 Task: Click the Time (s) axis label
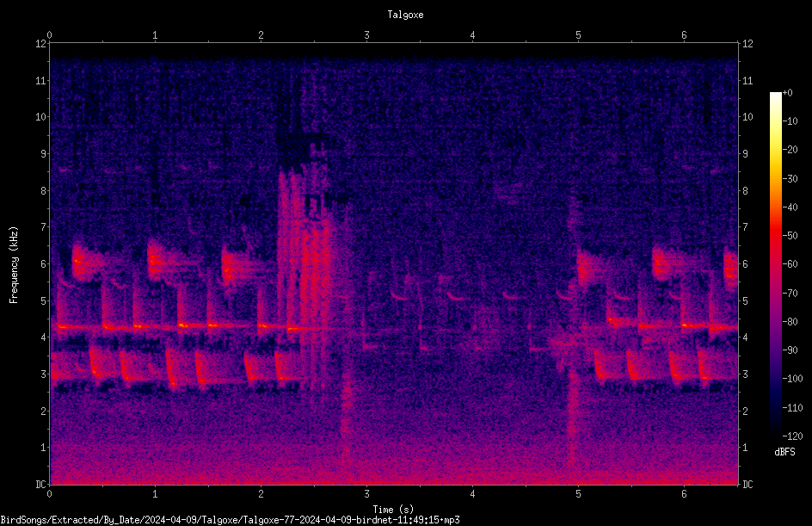coord(393,510)
